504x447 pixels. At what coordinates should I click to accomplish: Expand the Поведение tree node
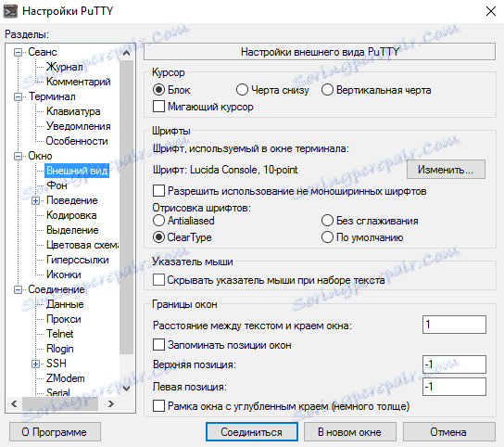point(36,201)
